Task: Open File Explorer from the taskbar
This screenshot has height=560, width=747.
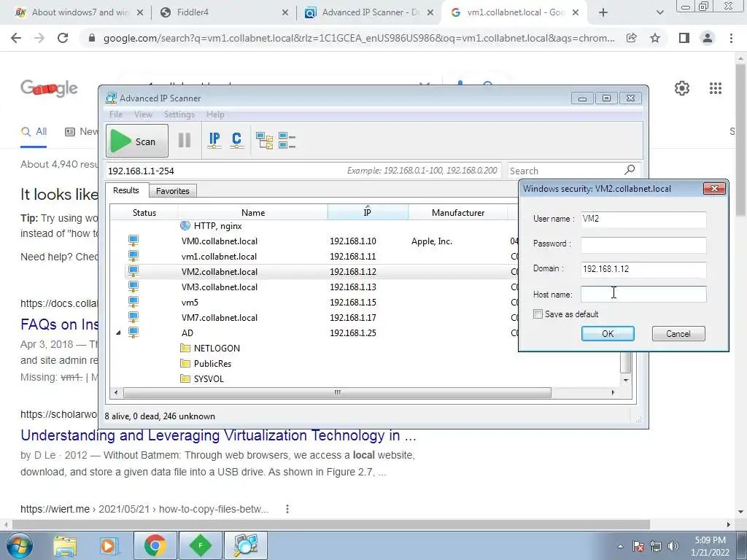Action: coord(65,545)
